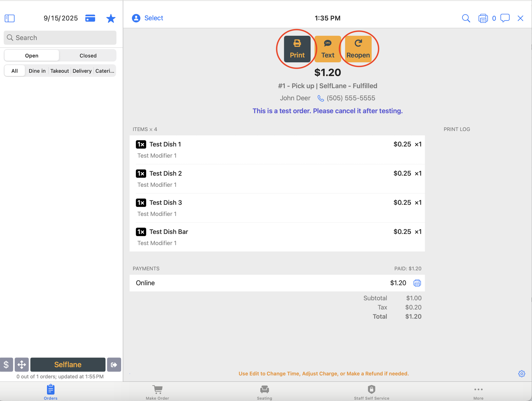532x401 pixels.
Task: Select the Open orders segment
Action: [32, 55]
